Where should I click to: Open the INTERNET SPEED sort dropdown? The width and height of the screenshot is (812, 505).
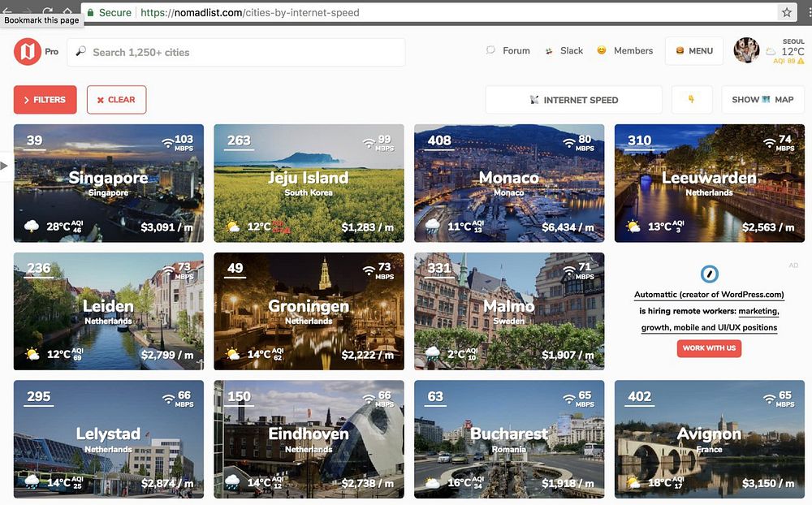click(x=574, y=100)
